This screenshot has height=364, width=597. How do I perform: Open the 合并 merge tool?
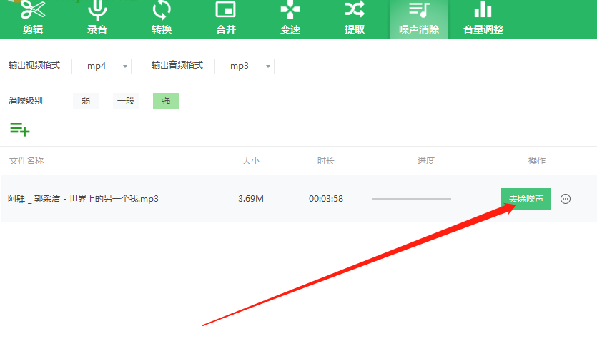(x=226, y=19)
